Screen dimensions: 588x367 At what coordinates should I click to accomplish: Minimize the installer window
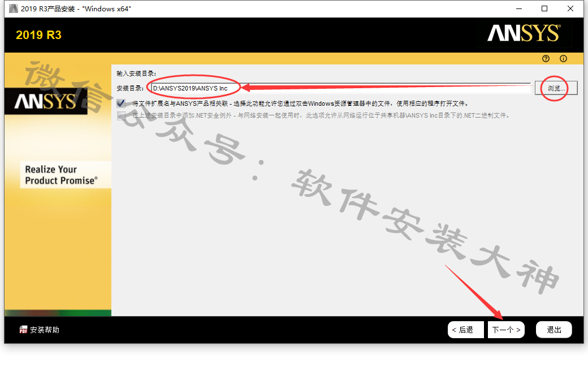519,8
